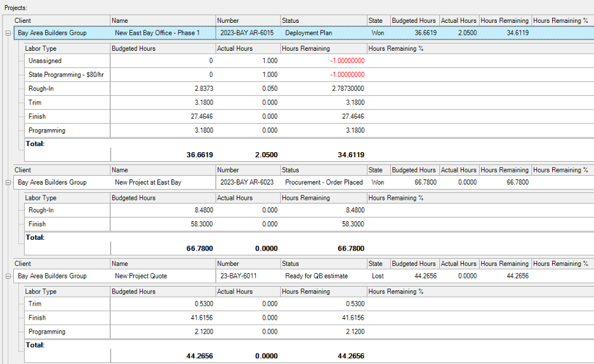Click red -1.00000000 in the State Programming row
This screenshot has height=364, width=594.
click(347, 75)
